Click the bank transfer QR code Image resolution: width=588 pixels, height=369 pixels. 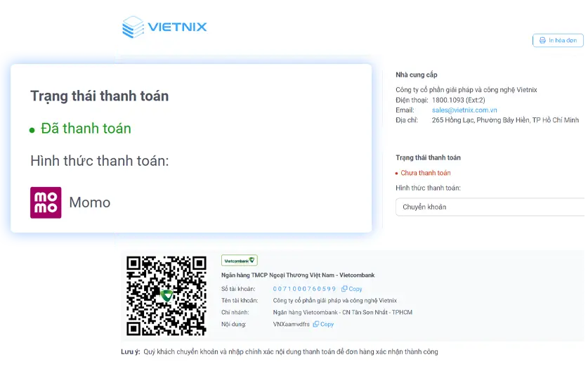pyautogui.click(x=166, y=296)
